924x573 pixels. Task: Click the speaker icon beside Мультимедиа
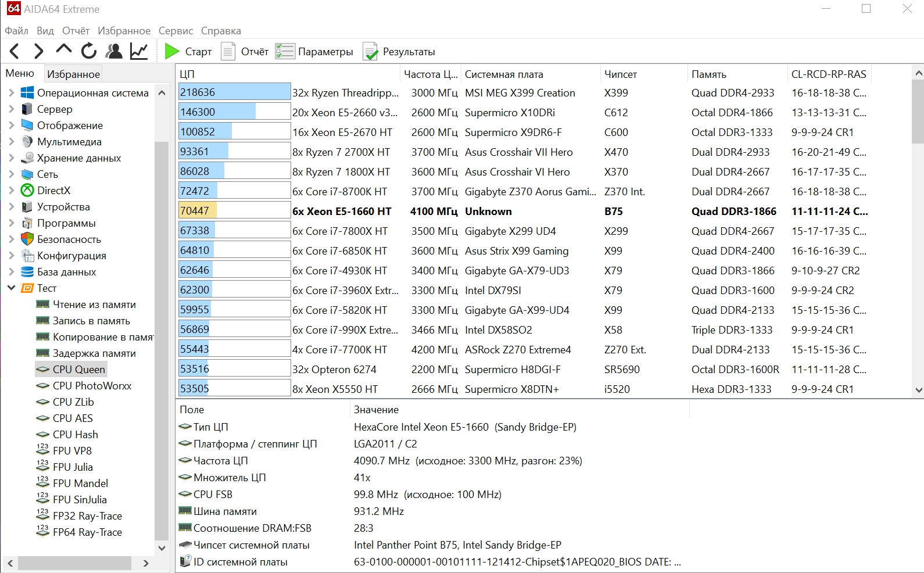click(x=27, y=142)
